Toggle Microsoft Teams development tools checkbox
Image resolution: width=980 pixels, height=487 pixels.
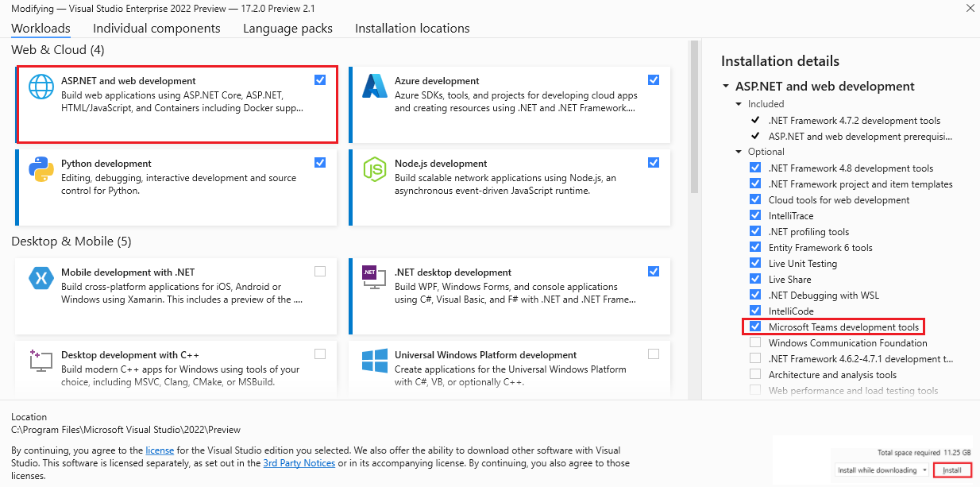point(754,327)
